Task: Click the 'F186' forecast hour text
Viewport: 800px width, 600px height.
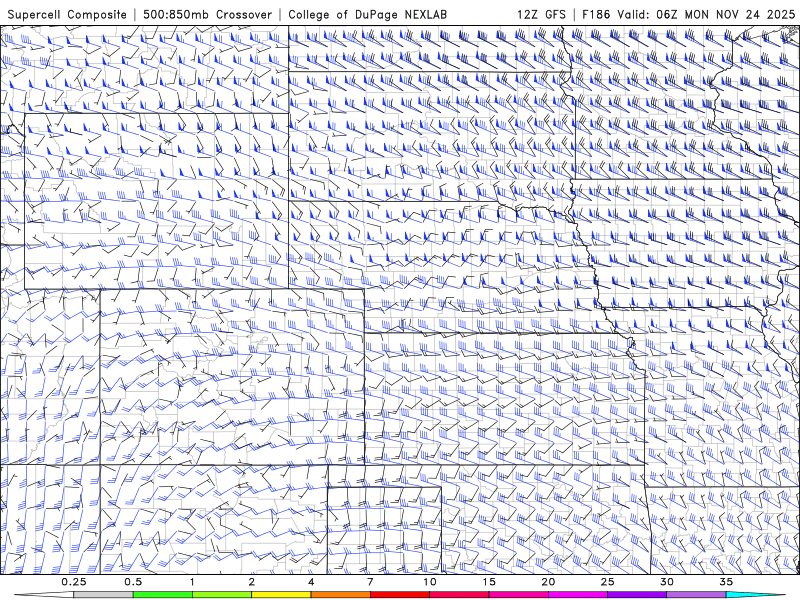Action: coord(596,14)
